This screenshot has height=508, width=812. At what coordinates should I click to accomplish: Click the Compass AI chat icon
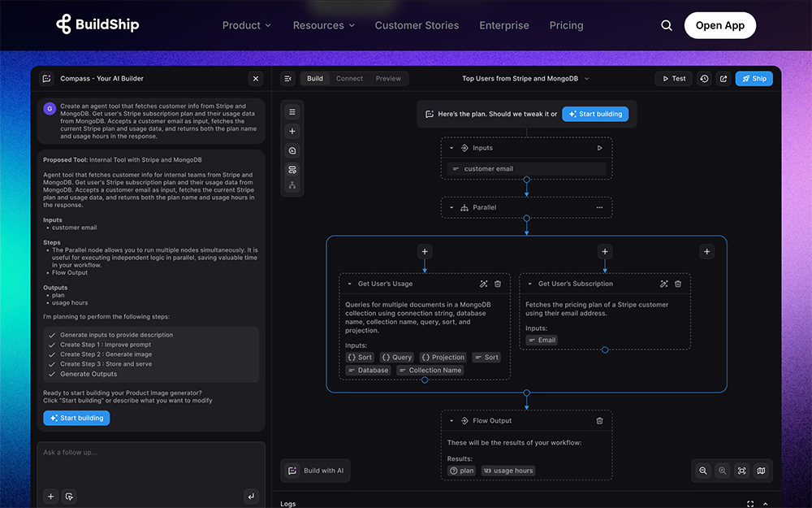pyautogui.click(x=46, y=79)
